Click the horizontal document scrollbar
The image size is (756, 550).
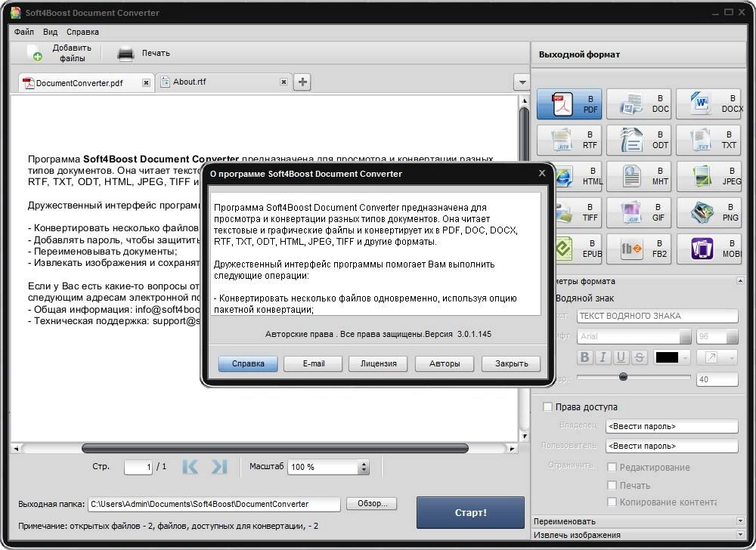275,448
